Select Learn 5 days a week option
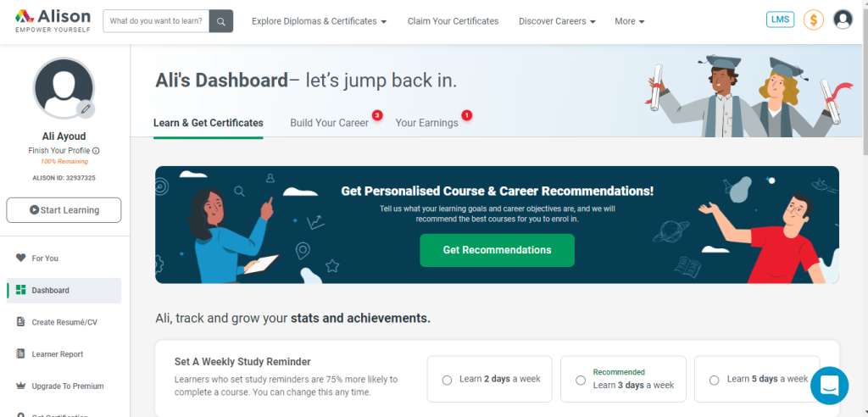 pyautogui.click(x=757, y=380)
